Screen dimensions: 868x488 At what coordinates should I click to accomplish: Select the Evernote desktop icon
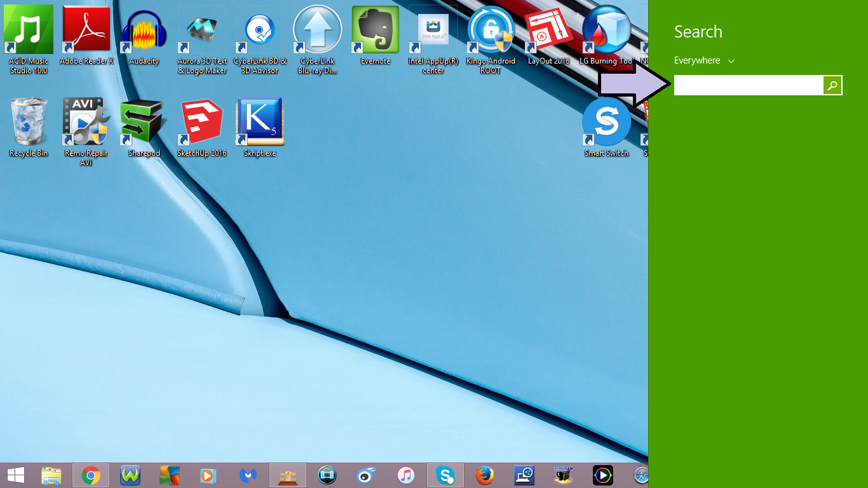tap(376, 35)
